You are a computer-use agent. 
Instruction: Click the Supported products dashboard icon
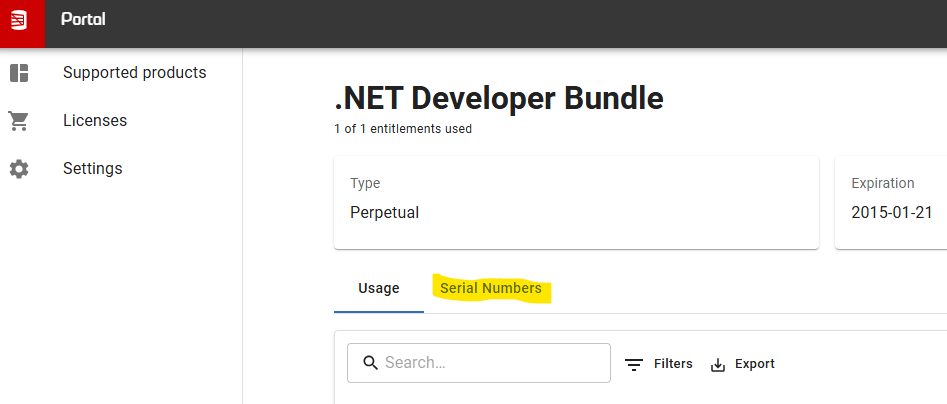(19, 73)
